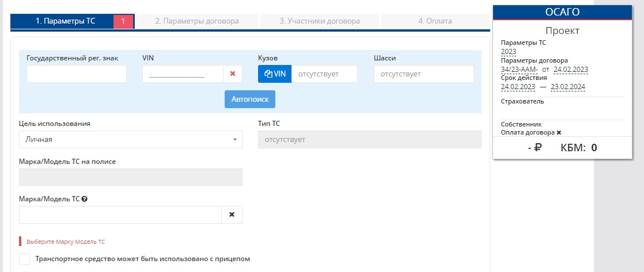The width and height of the screenshot is (644, 272).
Task: Clear the VIN field with red X
Action: [233, 74]
